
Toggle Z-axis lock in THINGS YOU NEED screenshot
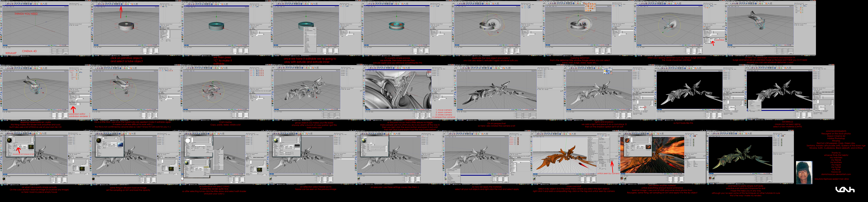point(19,4)
